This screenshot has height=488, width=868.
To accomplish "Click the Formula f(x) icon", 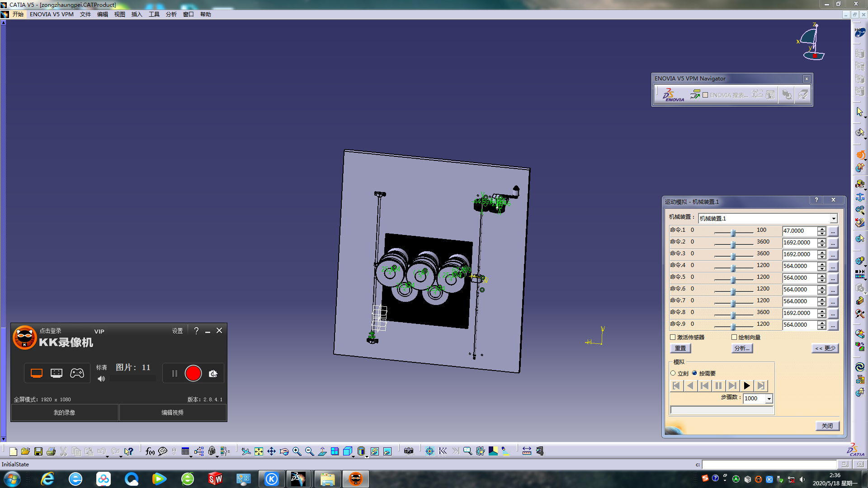I will 150,451.
